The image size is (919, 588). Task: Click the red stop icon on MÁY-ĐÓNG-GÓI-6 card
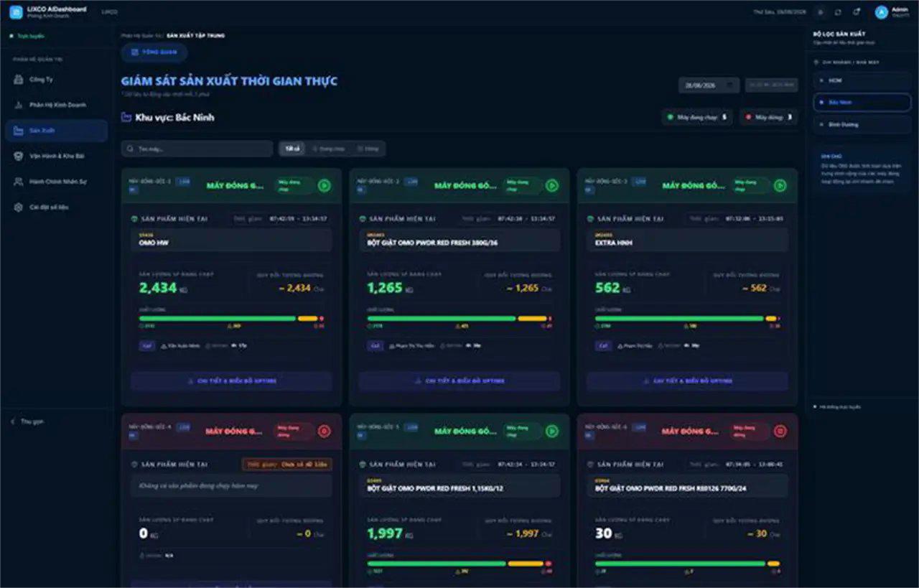coord(780,431)
